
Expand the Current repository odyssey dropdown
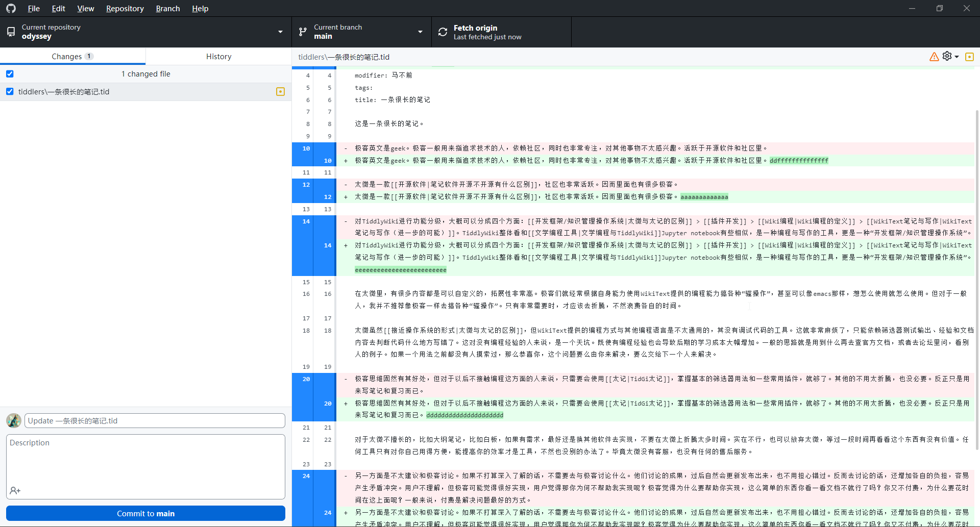pos(145,32)
